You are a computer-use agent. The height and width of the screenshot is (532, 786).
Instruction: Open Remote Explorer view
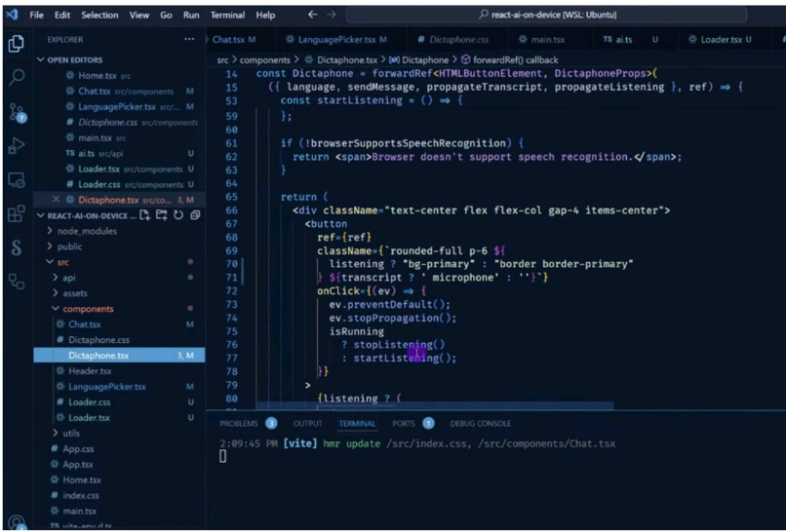pos(17,180)
